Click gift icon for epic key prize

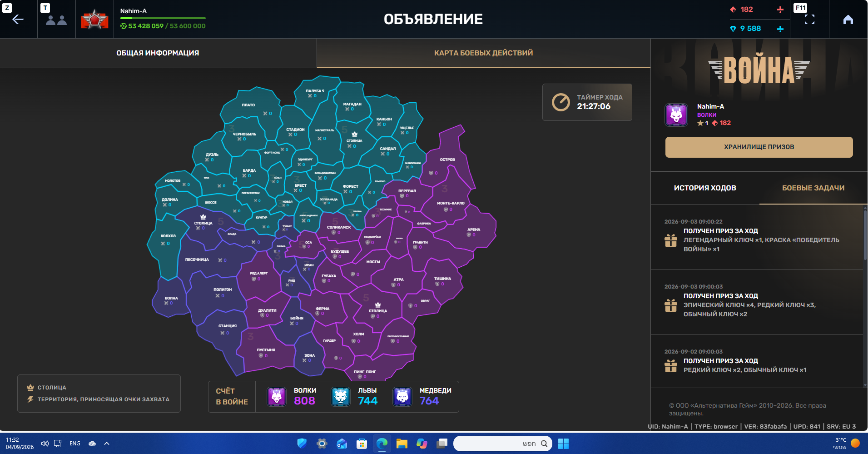point(671,305)
